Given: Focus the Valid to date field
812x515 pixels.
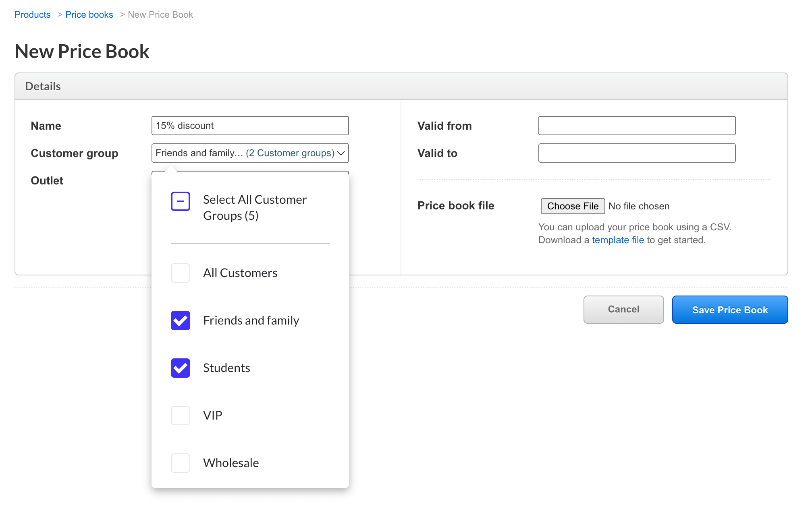Looking at the screenshot, I should point(637,153).
